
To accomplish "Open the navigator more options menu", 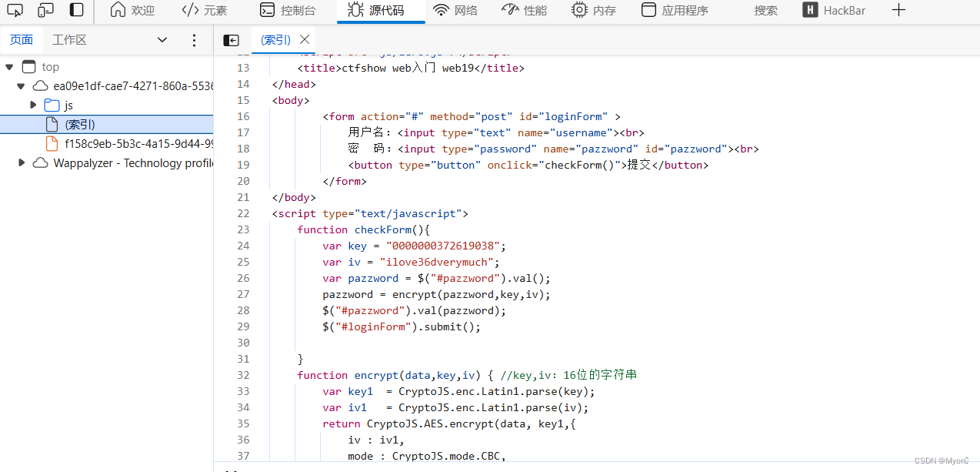I will (194, 39).
